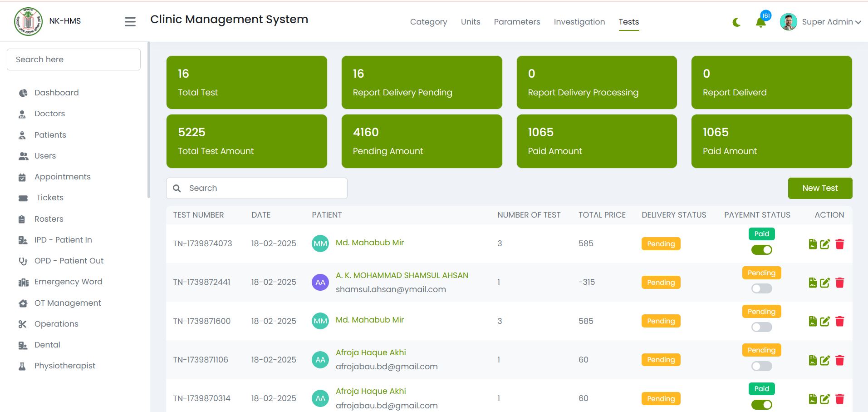Open IPD - Patient In section

click(x=55, y=240)
